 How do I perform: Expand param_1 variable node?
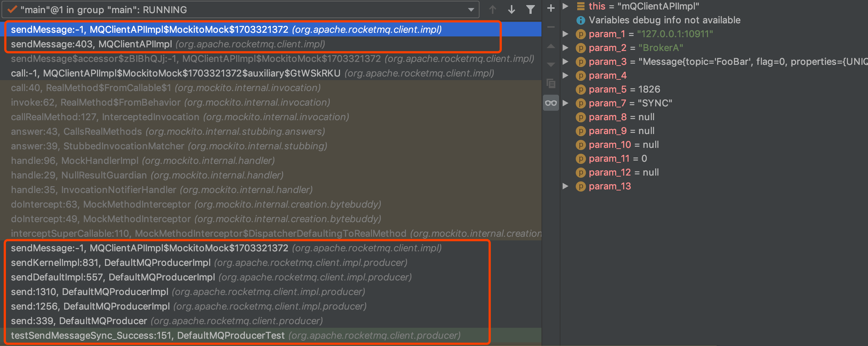click(566, 34)
